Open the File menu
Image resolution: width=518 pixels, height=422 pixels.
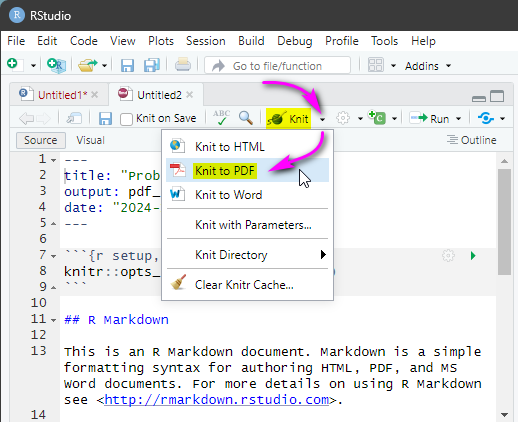tap(16, 41)
